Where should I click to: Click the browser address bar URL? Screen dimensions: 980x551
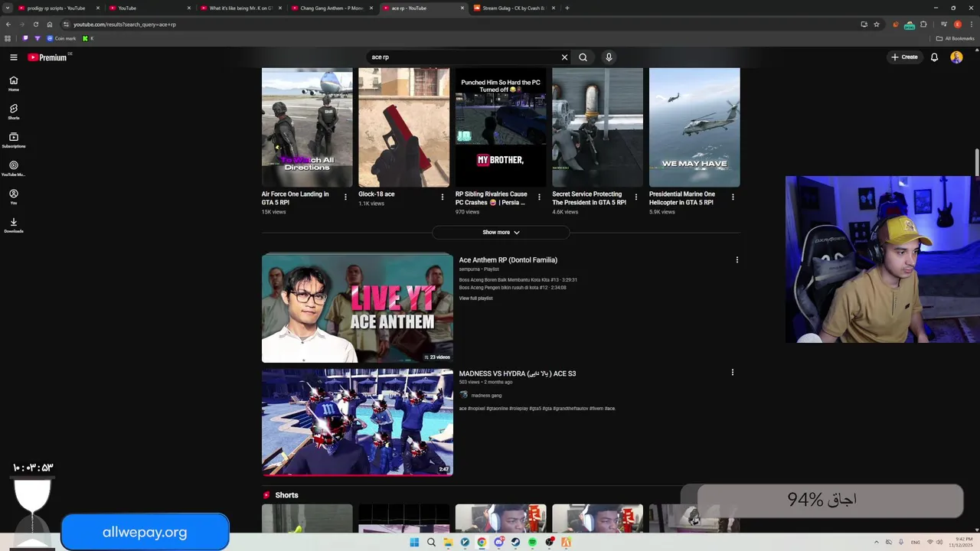click(125, 24)
